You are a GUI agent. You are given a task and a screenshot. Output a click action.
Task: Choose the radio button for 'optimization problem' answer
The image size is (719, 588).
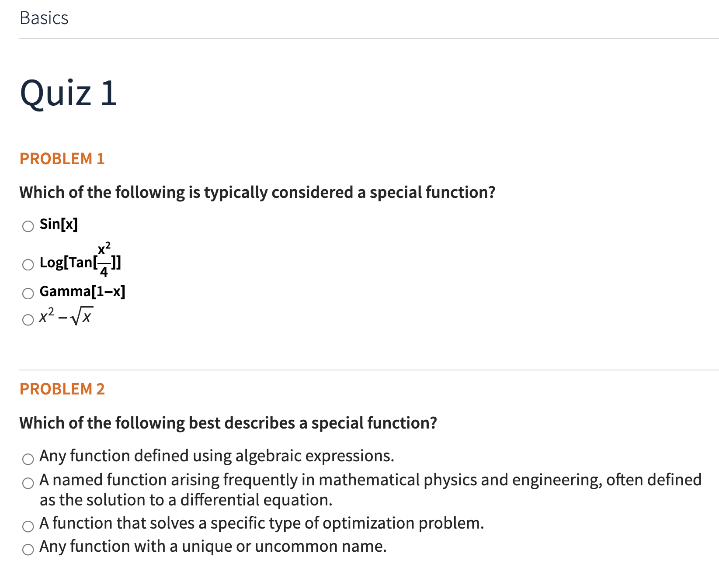pos(28,526)
